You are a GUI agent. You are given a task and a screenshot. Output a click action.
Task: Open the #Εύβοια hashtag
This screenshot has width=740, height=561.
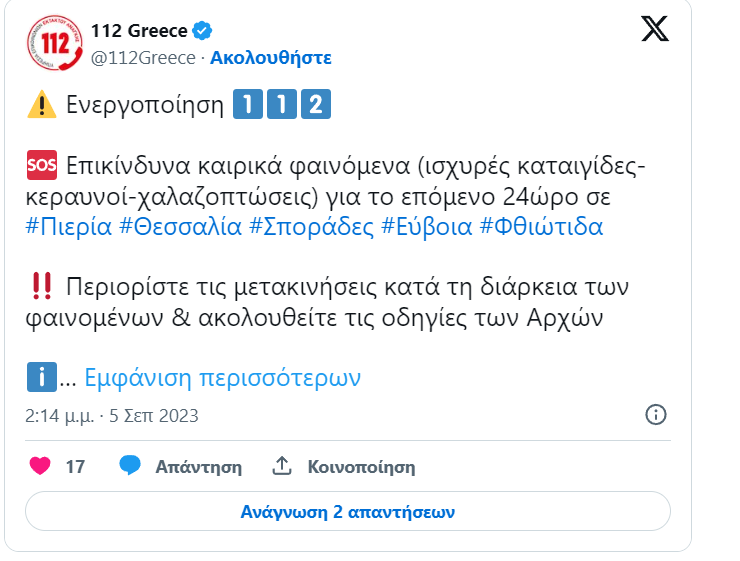427,226
